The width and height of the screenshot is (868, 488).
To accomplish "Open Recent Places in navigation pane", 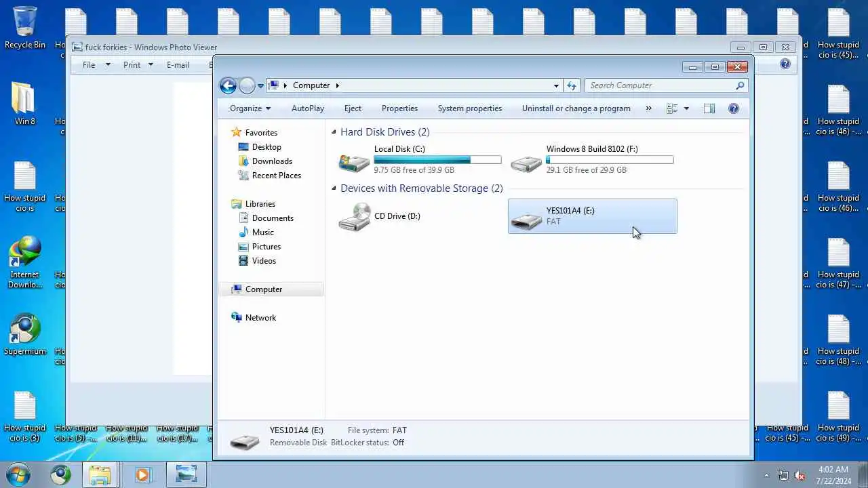I will tap(276, 176).
